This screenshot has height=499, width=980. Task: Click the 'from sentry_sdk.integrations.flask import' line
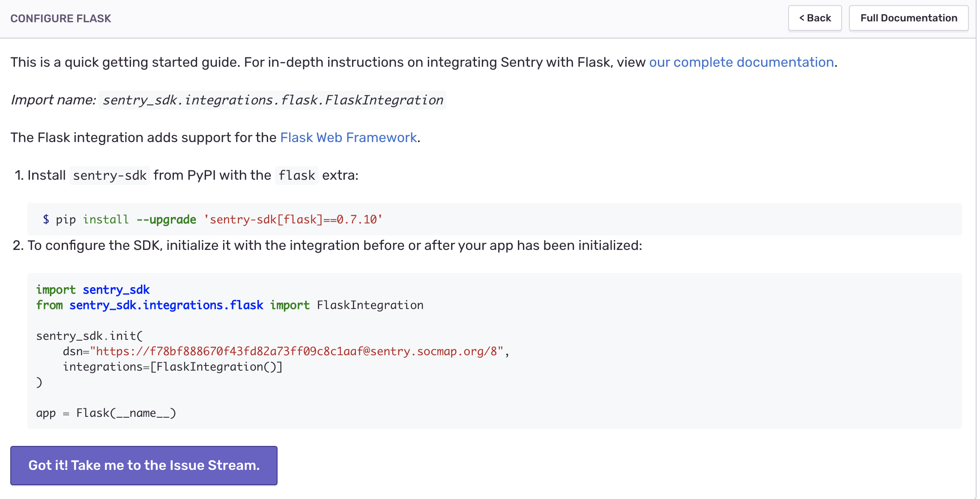230,305
